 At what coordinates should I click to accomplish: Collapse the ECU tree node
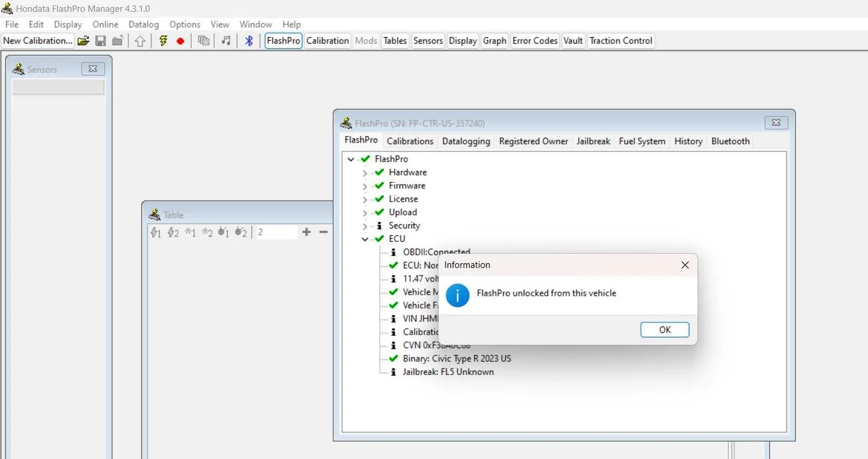pyautogui.click(x=365, y=239)
